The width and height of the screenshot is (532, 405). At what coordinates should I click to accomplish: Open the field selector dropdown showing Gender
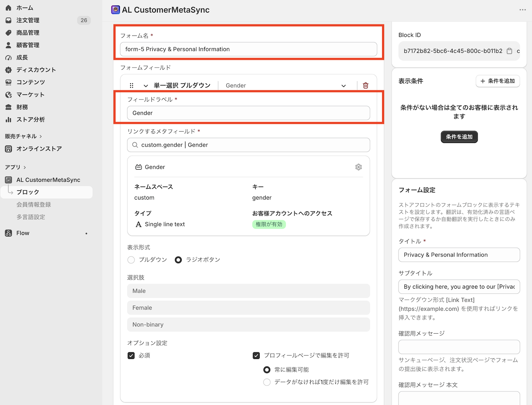point(286,85)
